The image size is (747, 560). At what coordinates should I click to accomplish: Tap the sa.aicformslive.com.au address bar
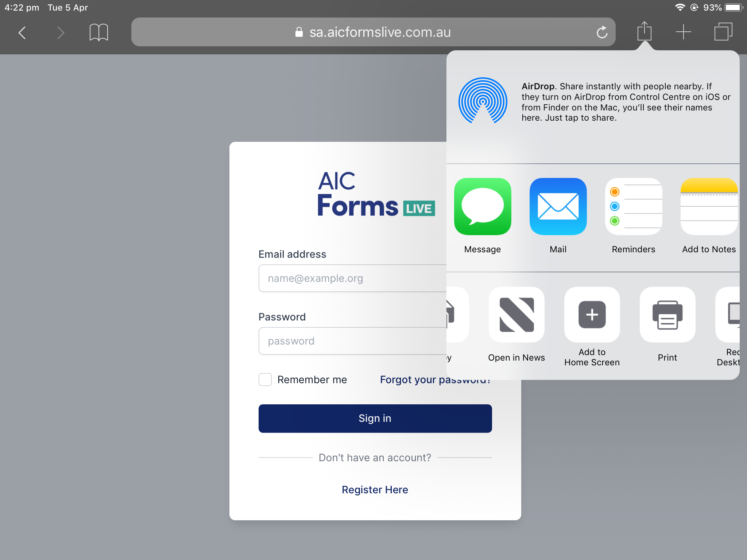[x=373, y=32]
